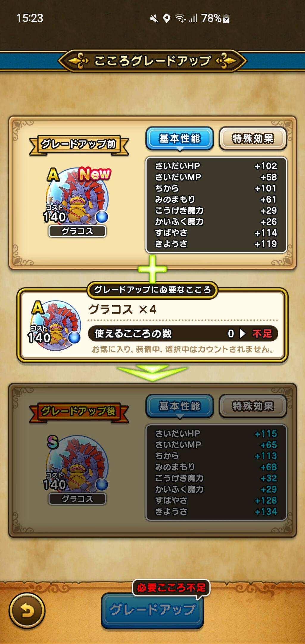Tap the green plus symbol between panels
305x644 pixels.
152,269
